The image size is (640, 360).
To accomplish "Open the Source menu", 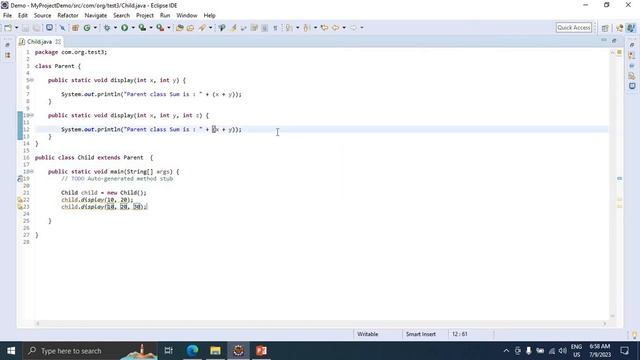I will (x=42, y=16).
